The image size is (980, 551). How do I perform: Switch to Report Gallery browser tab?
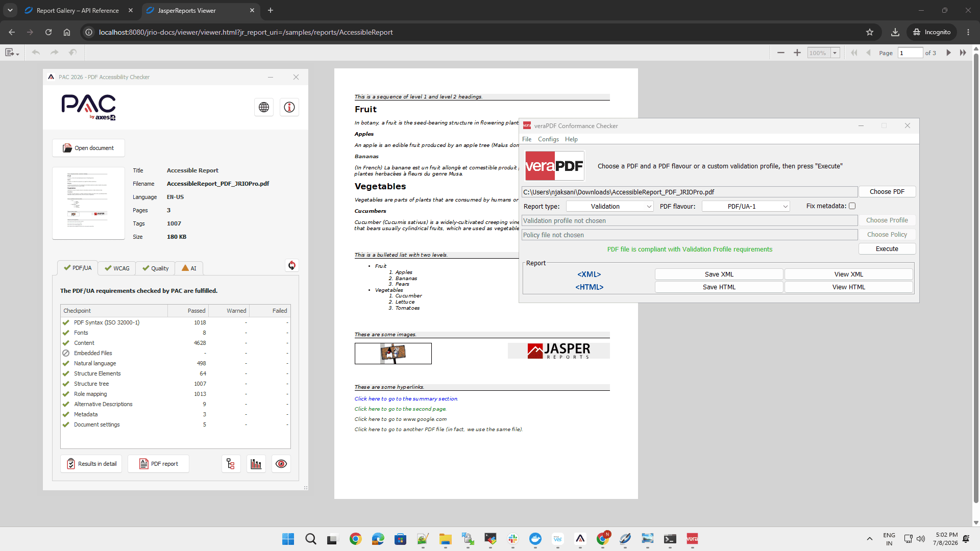(x=78, y=10)
